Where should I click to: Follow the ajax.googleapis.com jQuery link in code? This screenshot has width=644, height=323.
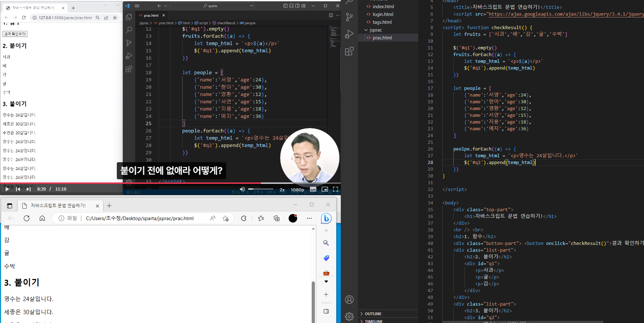click(566, 14)
